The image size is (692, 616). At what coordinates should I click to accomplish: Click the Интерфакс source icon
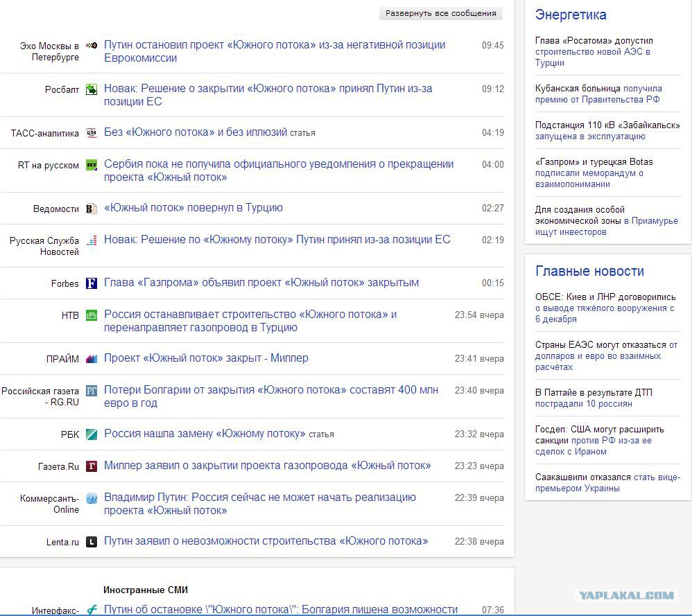pos(92,610)
